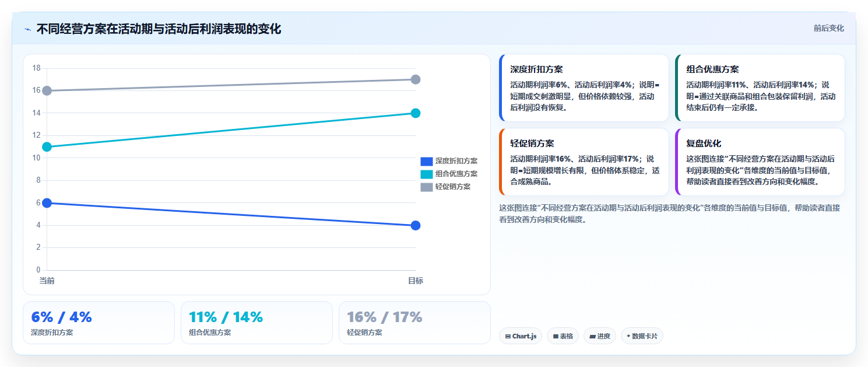Click y-axis value 10
The width and height of the screenshot is (868, 367).
point(36,158)
